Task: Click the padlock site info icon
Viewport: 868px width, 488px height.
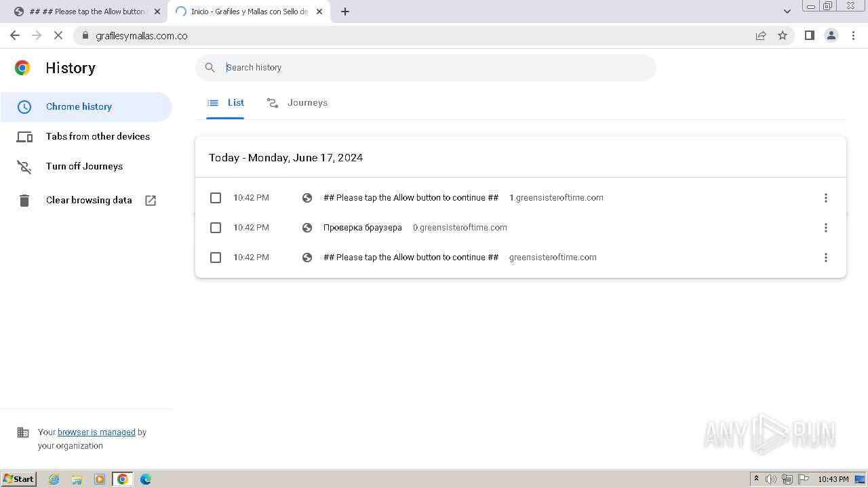Action: 85,35
